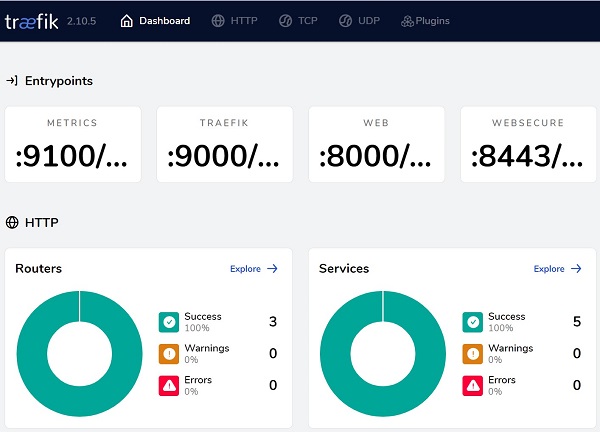Select the WEB entrypoint card
Viewport: 600px width, 432px height.
pyautogui.click(x=377, y=144)
